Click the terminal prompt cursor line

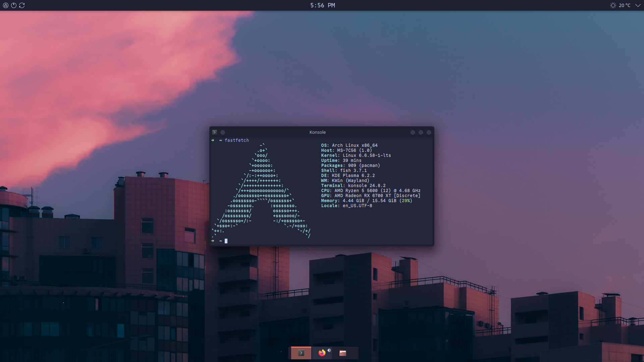pos(220,241)
